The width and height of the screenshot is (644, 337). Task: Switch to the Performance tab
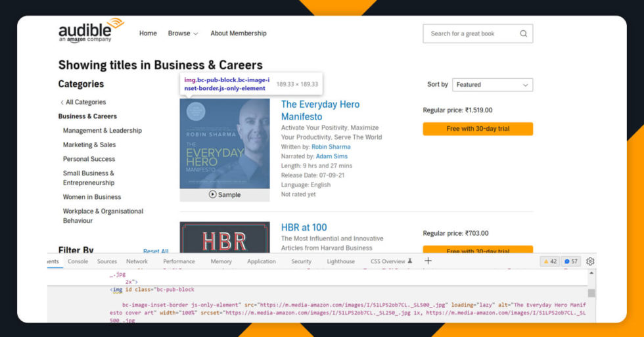(179, 261)
